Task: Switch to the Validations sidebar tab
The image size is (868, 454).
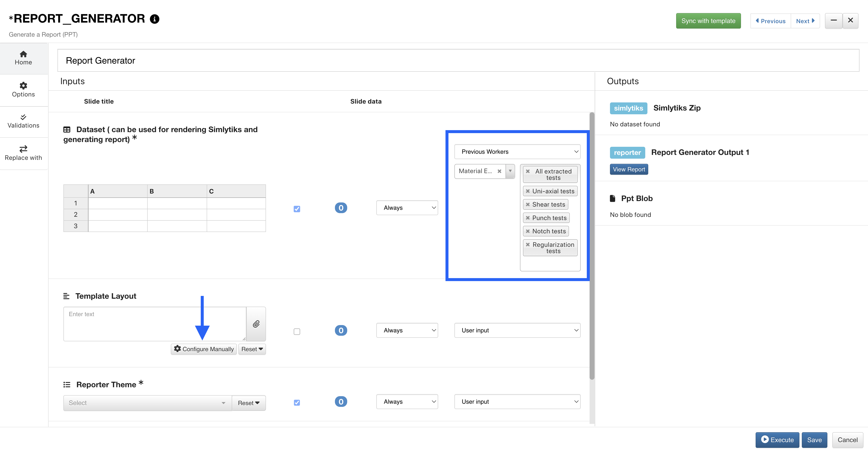Action: point(23,121)
